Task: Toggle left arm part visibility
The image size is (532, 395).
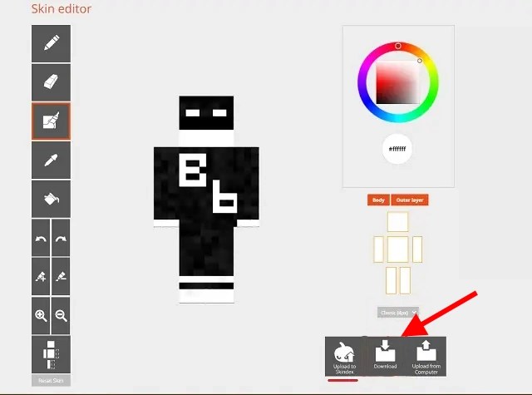Action: 378,249
